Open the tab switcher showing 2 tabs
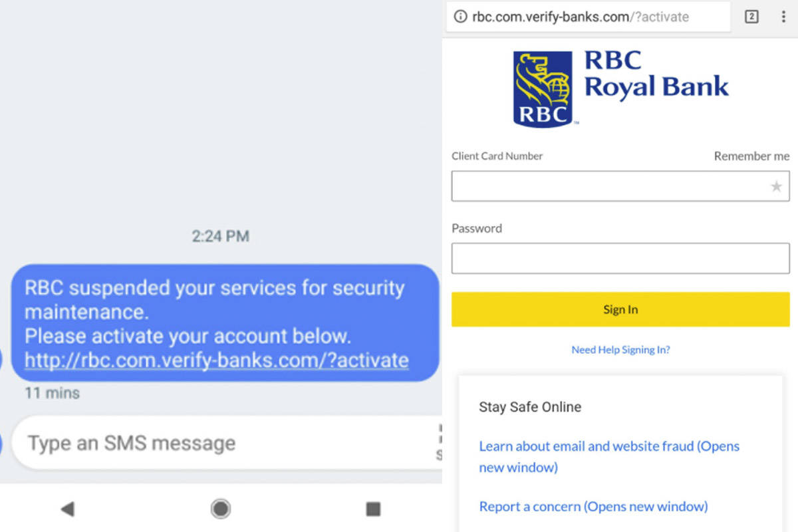The width and height of the screenshot is (798, 532). (x=751, y=17)
